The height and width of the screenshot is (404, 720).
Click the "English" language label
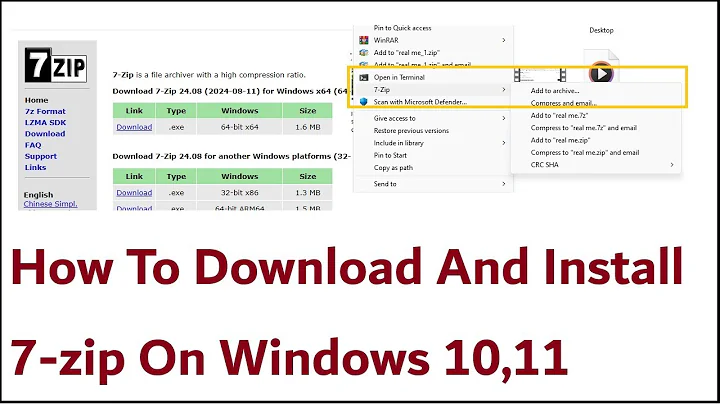(39, 195)
